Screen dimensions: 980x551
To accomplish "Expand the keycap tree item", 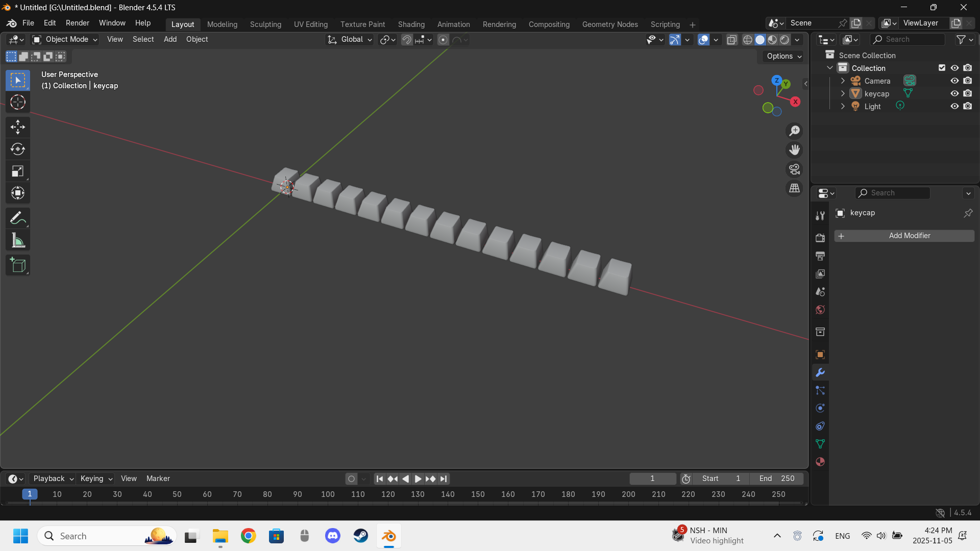I will (843, 93).
